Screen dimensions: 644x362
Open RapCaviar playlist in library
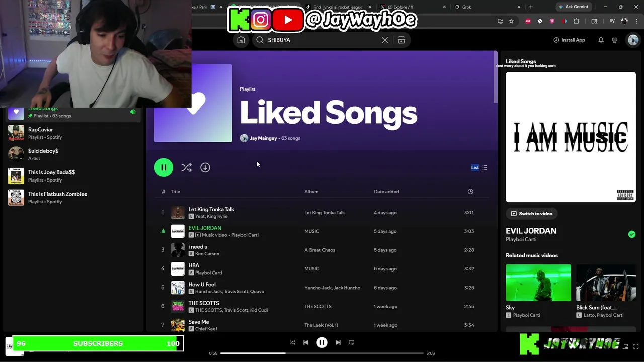(73, 133)
